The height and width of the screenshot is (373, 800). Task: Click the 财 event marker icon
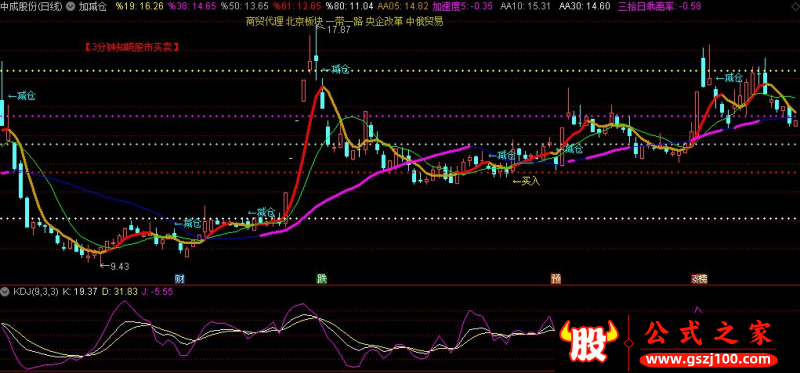pos(179,279)
